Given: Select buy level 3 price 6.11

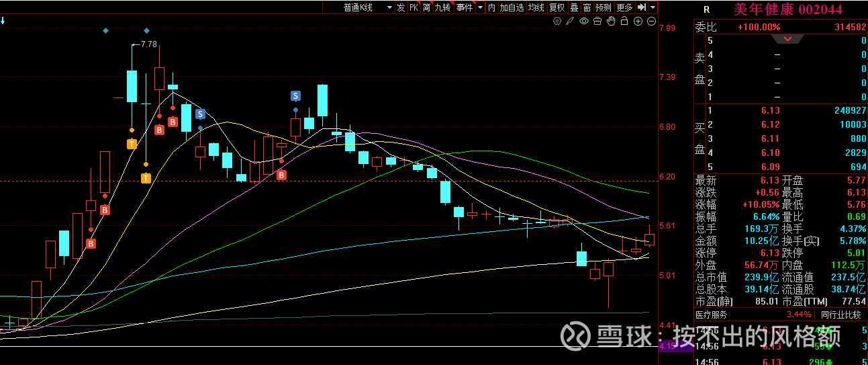Looking at the screenshot, I should [770, 138].
